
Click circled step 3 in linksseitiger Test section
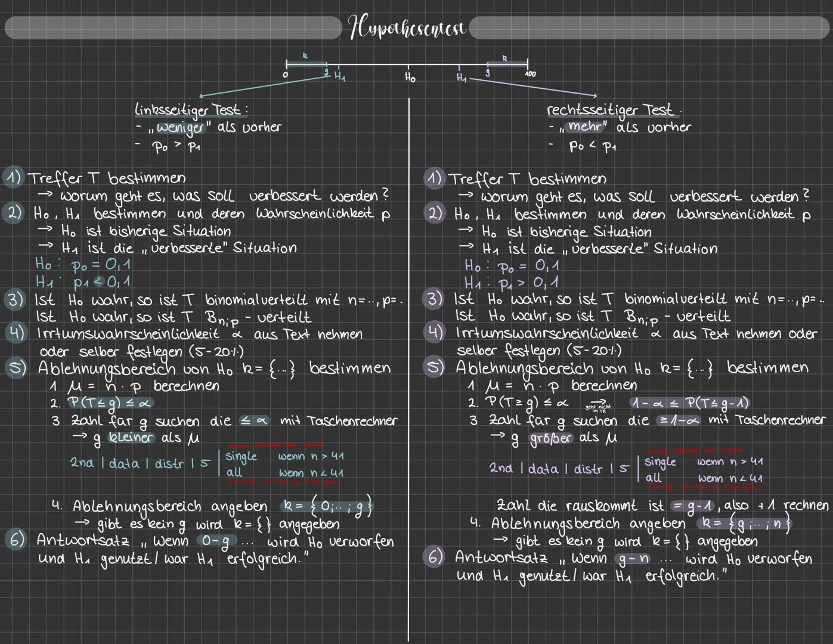click(14, 299)
